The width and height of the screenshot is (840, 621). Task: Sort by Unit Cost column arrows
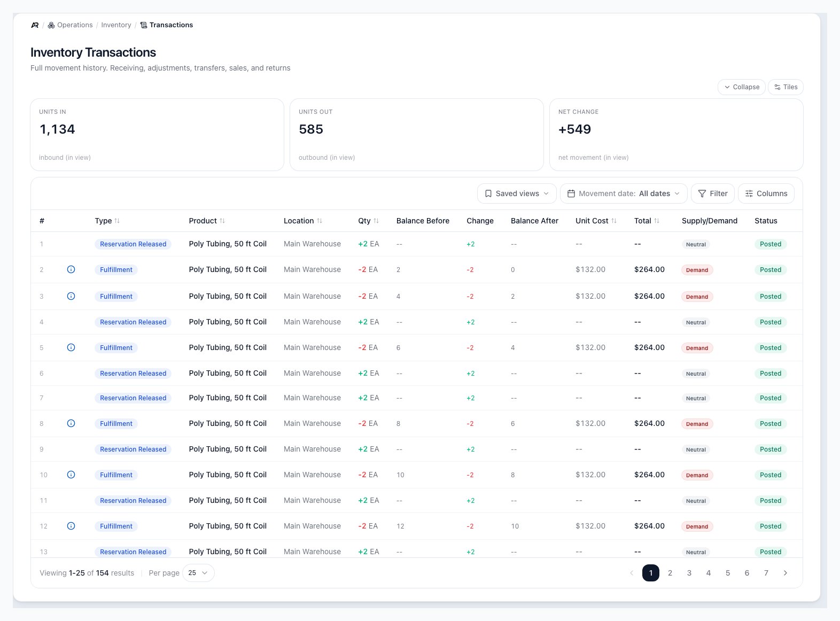click(x=614, y=221)
